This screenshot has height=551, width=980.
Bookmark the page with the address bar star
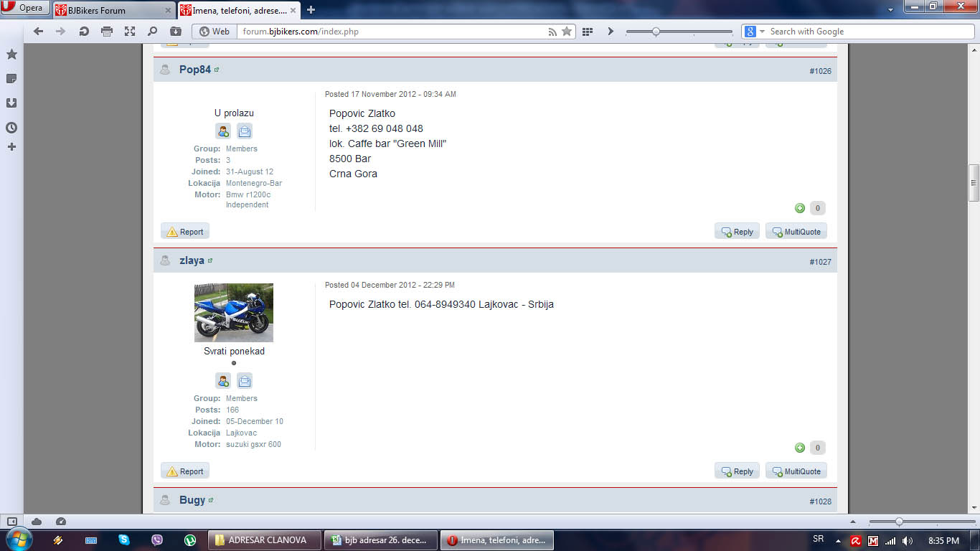[x=567, y=32]
